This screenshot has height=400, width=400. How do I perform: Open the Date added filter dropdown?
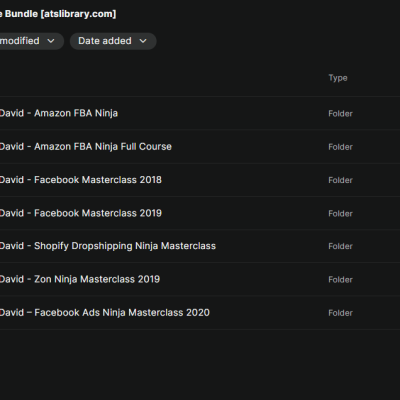coord(113,41)
